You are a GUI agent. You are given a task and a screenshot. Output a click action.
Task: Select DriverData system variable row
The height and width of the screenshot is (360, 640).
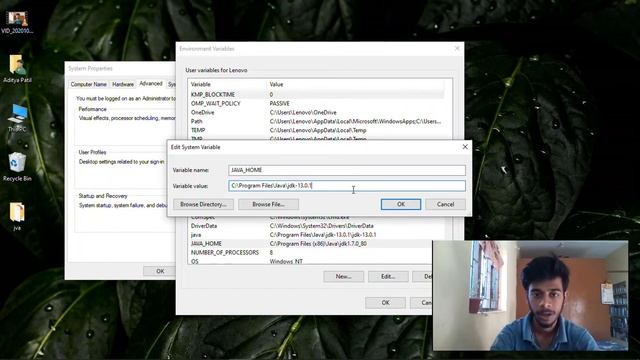[317, 226]
